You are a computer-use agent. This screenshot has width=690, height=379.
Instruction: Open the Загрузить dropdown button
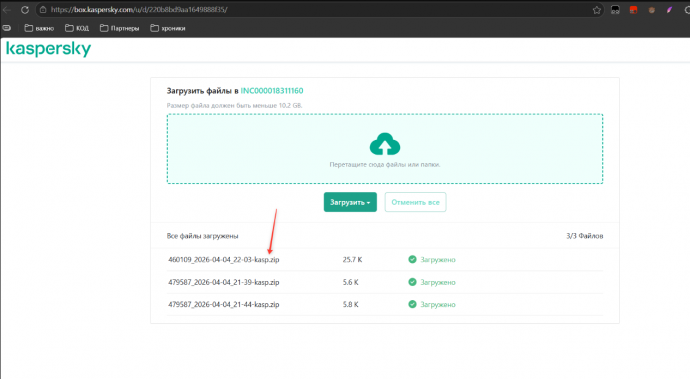pyautogui.click(x=350, y=202)
